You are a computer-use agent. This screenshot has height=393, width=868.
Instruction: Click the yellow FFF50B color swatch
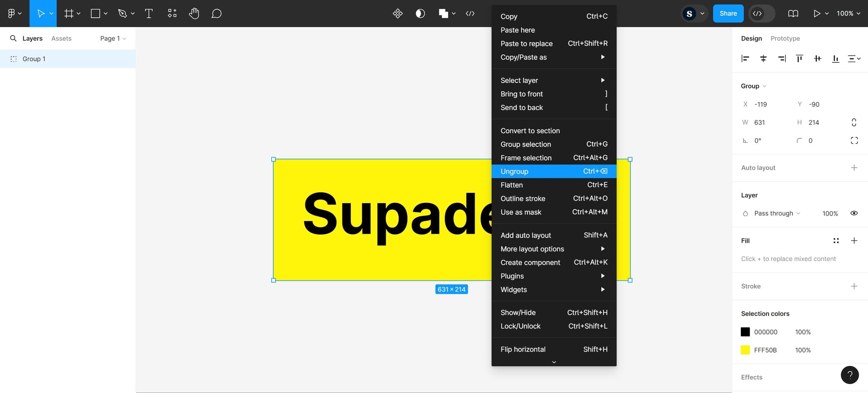(745, 350)
